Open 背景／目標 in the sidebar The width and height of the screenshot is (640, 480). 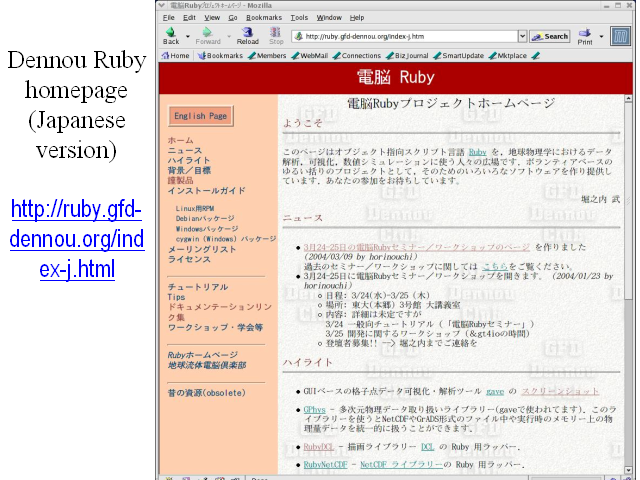pos(189,170)
